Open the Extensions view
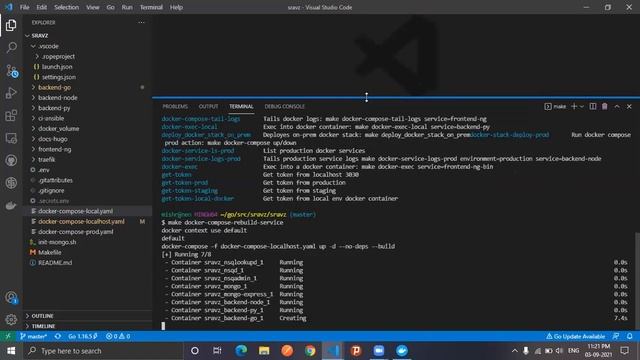The width and height of the screenshot is (640, 360). click(11, 116)
